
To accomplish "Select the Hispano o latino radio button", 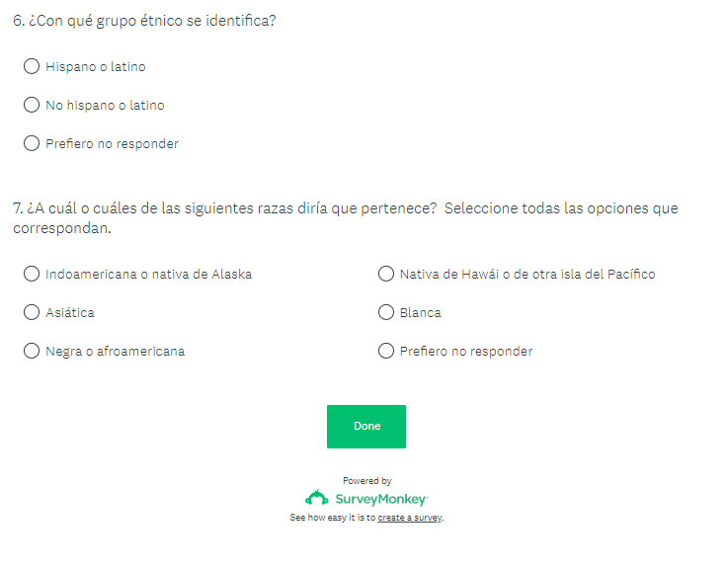I will coord(32,67).
